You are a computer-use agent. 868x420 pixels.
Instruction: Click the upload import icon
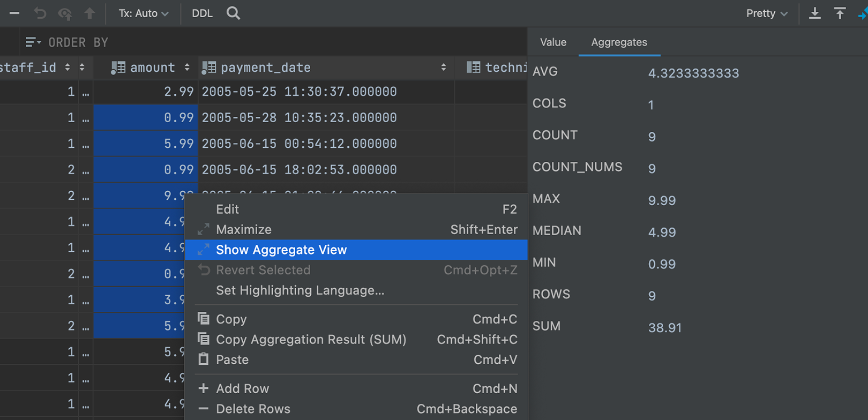pyautogui.click(x=840, y=13)
